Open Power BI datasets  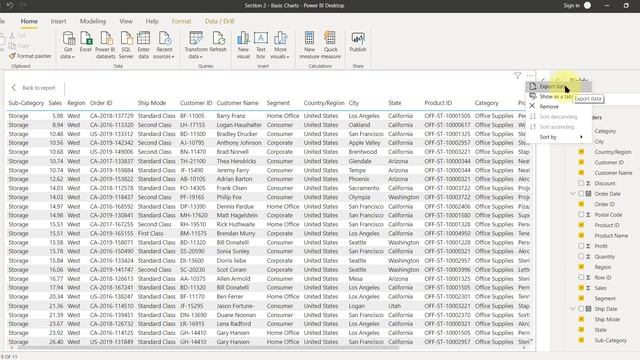106,44
